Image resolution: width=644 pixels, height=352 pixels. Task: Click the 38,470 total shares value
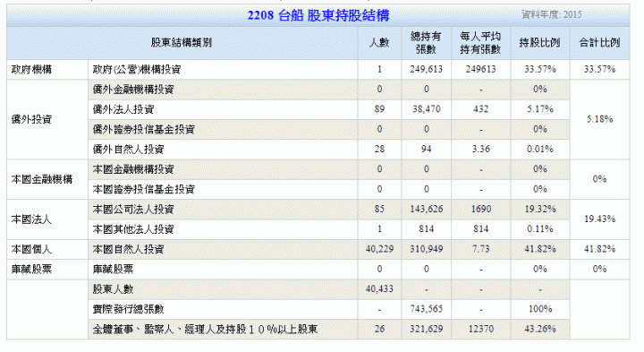(427, 109)
